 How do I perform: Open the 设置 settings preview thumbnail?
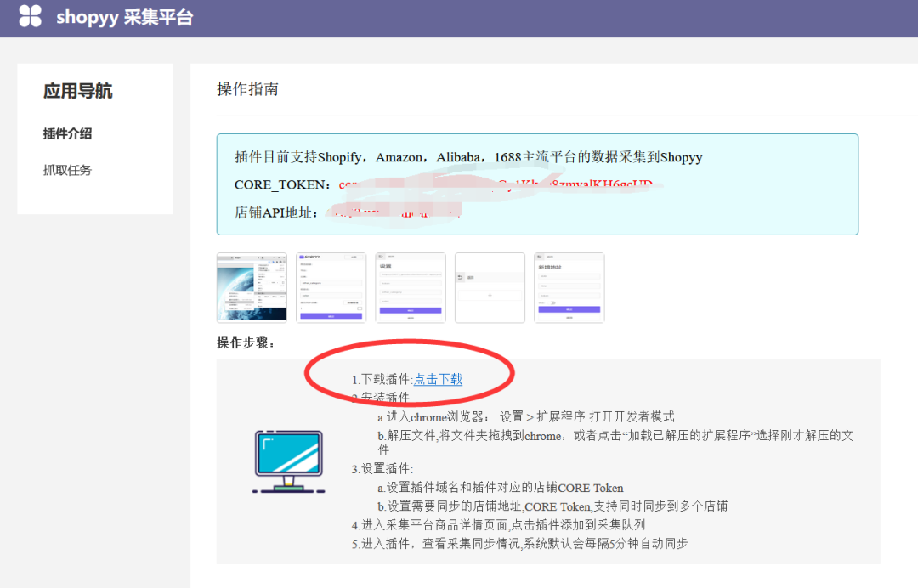(x=411, y=287)
